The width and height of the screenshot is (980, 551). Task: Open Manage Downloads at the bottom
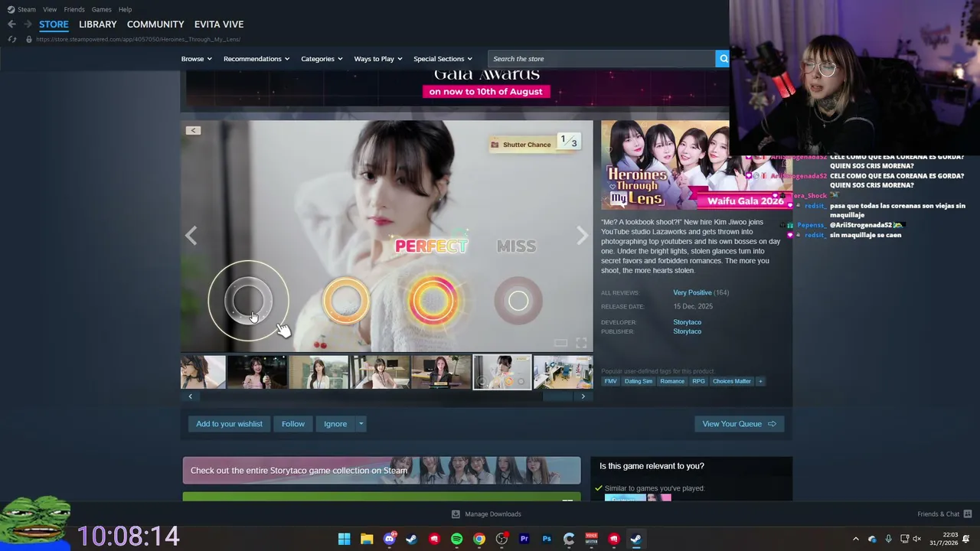[x=486, y=514]
